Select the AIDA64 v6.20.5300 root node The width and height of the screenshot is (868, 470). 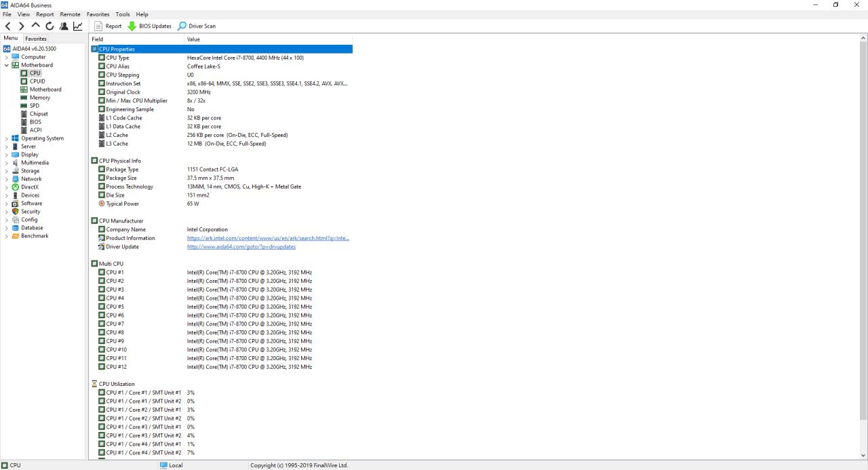pyautogui.click(x=34, y=49)
